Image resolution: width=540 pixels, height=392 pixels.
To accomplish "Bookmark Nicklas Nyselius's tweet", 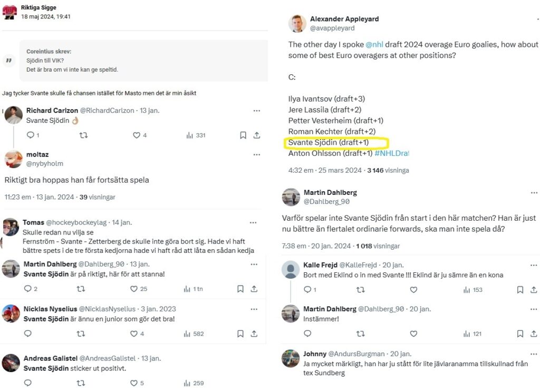I will click(x=240, y=334).
